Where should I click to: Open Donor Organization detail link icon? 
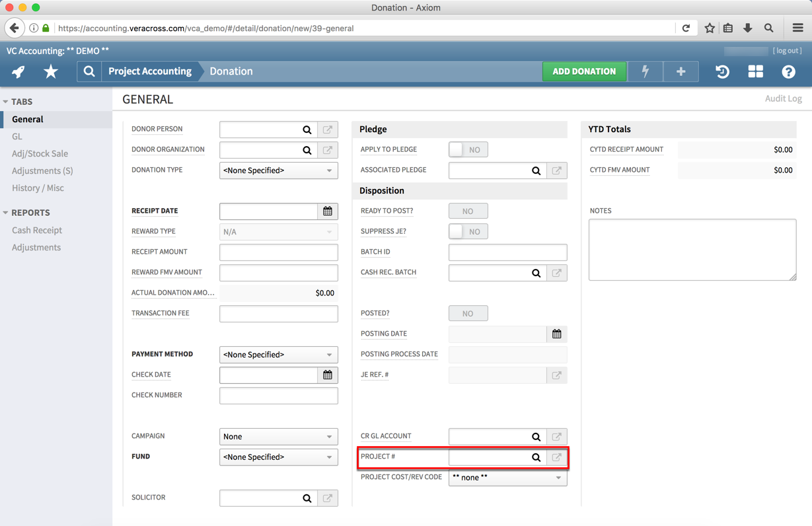(328, 150)
